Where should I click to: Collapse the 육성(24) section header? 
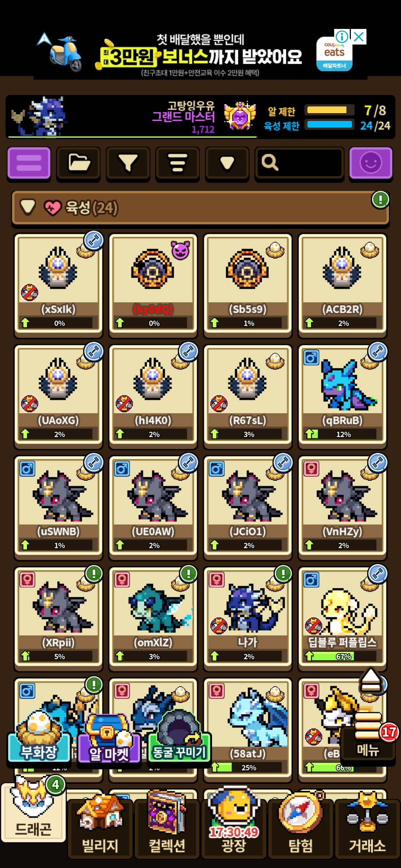200,208
